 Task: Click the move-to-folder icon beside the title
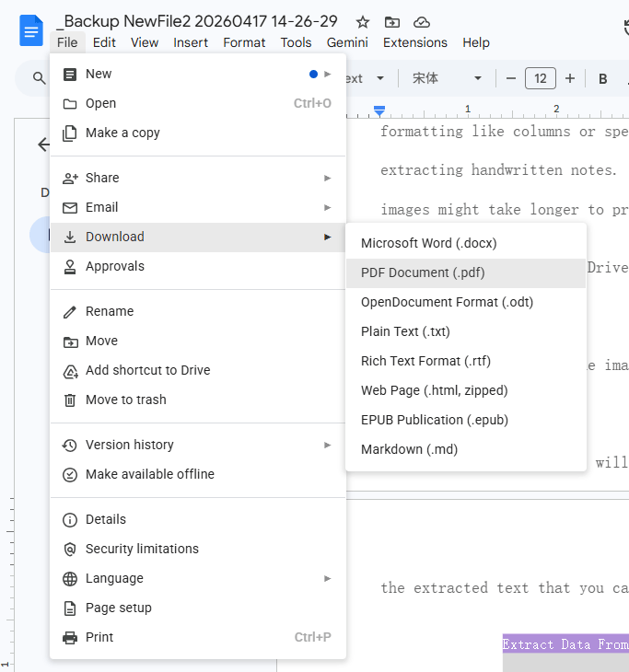[x=392, y=22]
